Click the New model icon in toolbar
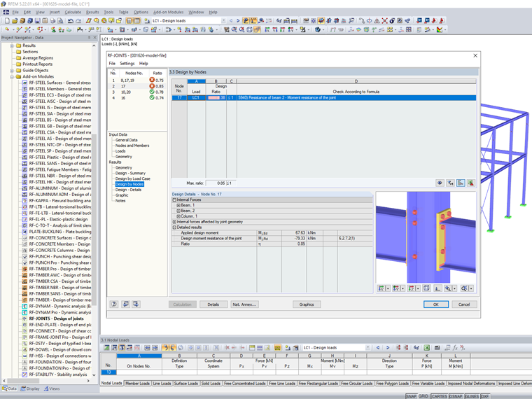Image resolution: width=532 pixels, height=399 pixels. coord(7,21)
